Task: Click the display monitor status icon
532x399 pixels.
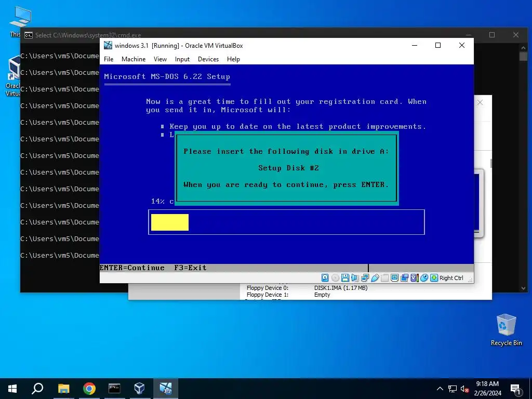Action: 394,278
